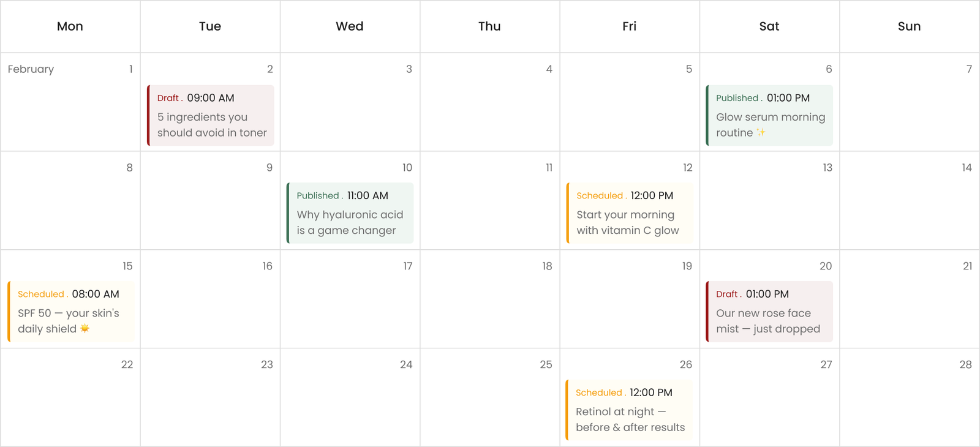980x447 pixels.
Task: Click the Published status label on February 10
Action: point(318,196)
